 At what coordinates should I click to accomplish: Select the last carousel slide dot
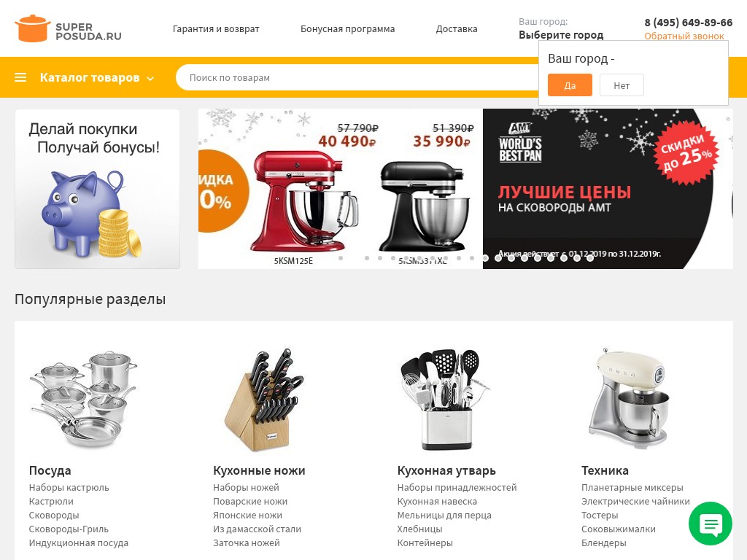tap(589, 258)
